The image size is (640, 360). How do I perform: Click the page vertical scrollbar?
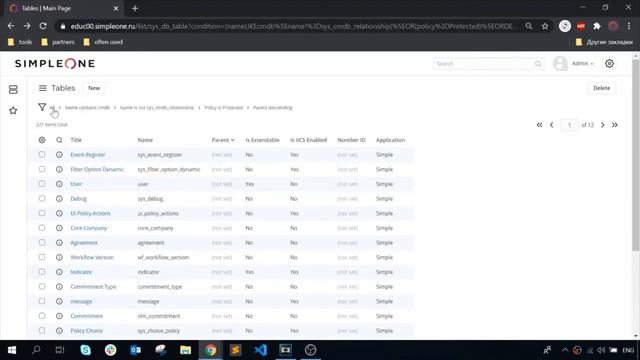(x=636, y=155)
